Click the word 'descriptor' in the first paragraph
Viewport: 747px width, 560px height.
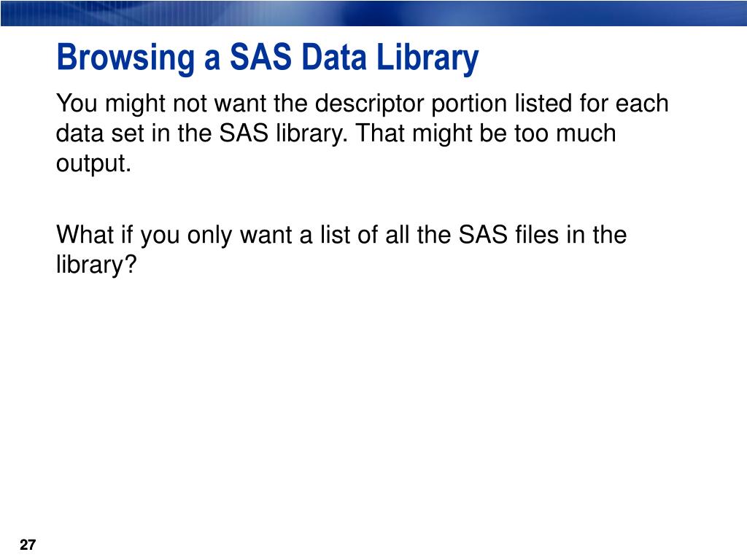[369, 104]
